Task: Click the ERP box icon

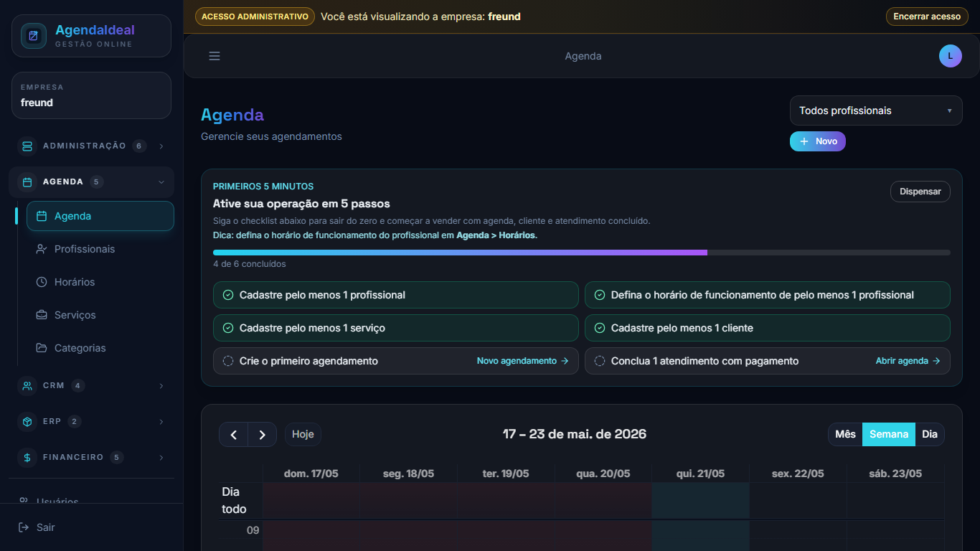Action: tap(27, 422)
